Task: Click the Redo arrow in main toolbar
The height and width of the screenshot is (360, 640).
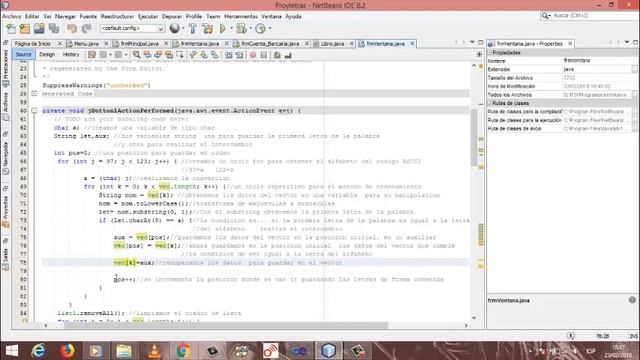Action: click(x=86, y=29)
